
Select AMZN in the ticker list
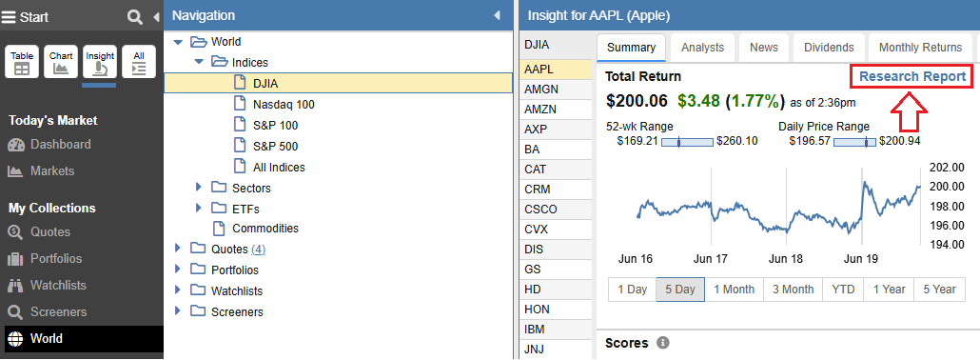click(556, 109)
